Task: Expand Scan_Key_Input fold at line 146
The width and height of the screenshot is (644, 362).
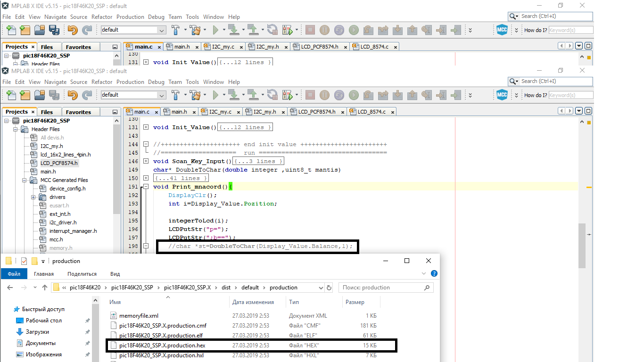Action: coord(146,161)
